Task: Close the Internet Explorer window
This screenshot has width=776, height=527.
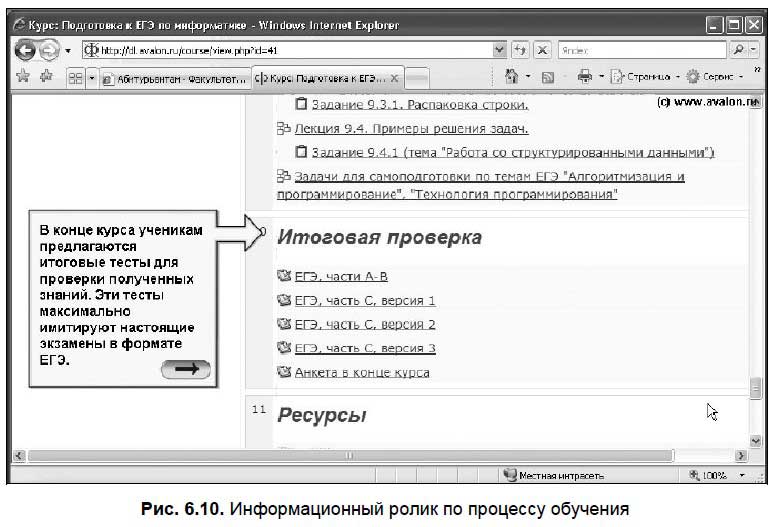Action: (754, 25)
